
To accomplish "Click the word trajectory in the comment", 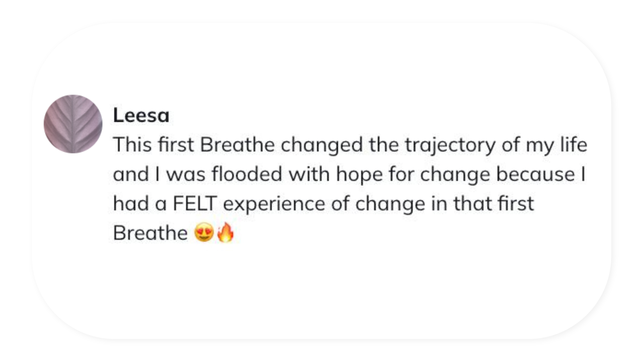I will tap(450, 145).
